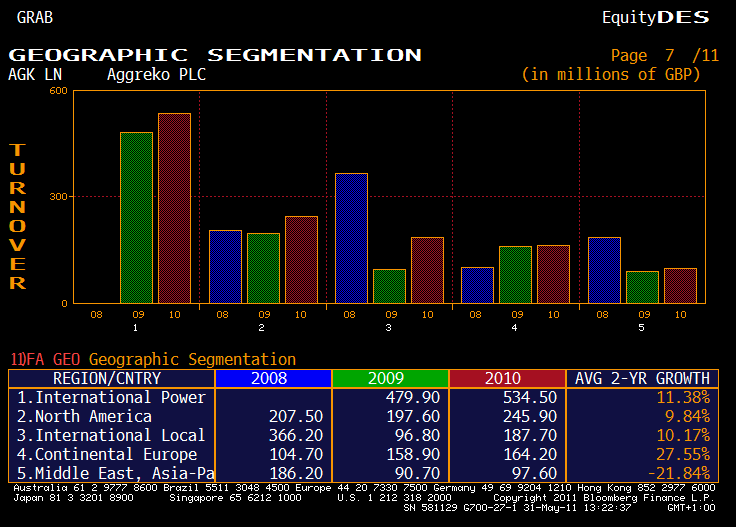736x527 pixels.
Task: Click the GRAB label at top left
Action: pos(35,17)
